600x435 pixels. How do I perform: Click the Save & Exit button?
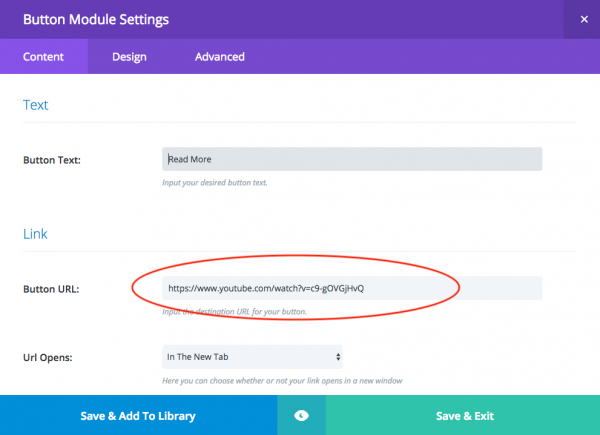[464, 416]
